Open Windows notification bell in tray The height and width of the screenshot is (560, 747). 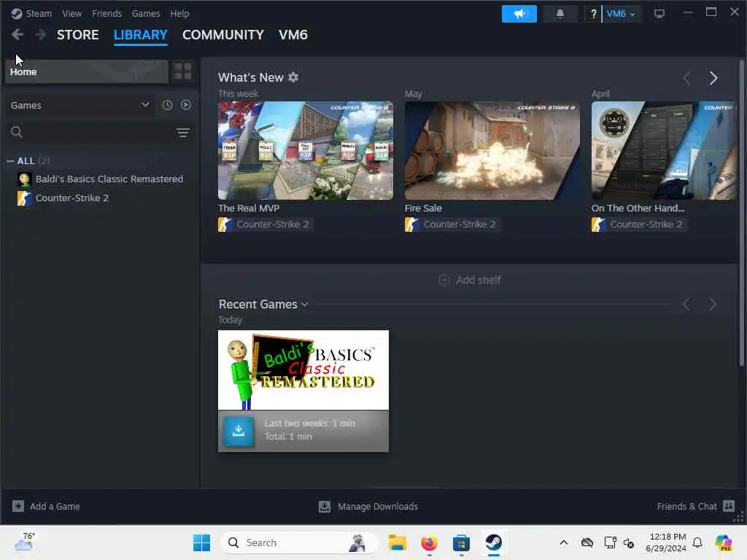click(x=697, y=542)
